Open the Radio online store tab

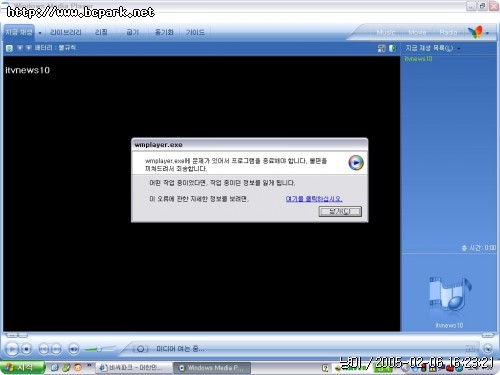point(448,32)
